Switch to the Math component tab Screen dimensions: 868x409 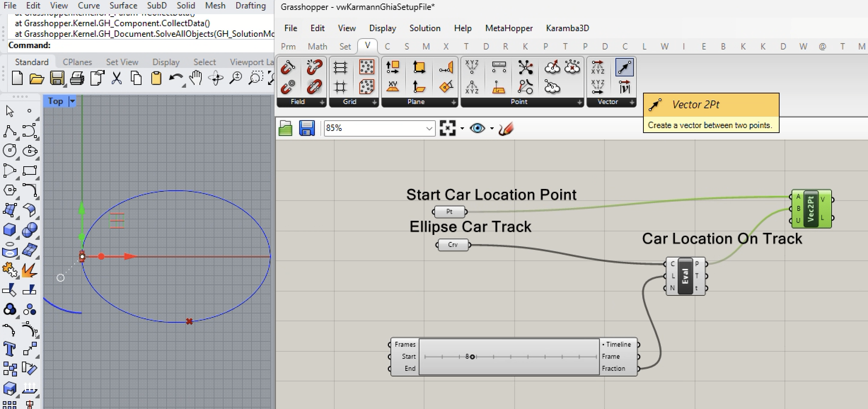(x=317, y=47)
